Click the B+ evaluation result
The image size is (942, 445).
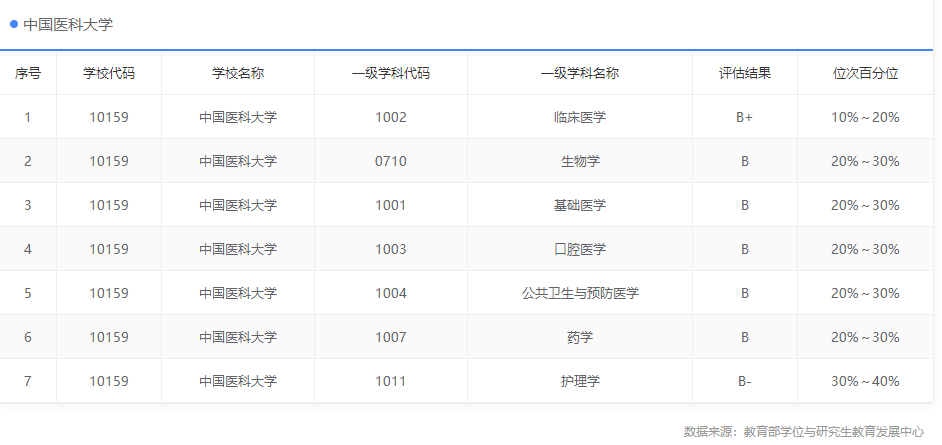(744, 117)
